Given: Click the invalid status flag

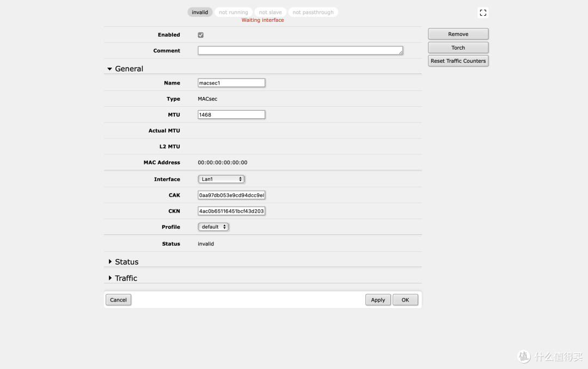Looking at the screenshot, I should [x=200, y=13].
